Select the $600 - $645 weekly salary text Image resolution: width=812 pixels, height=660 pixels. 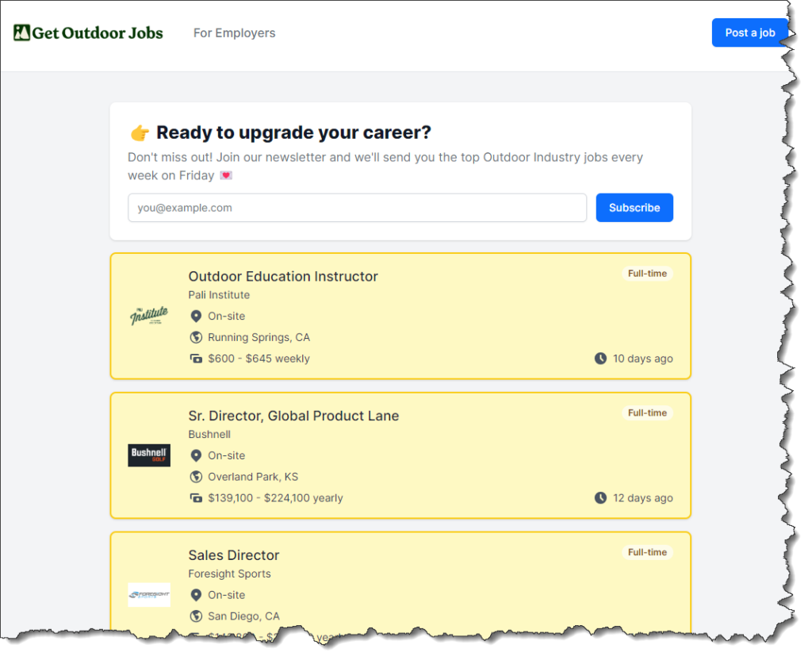coord(259,359)
